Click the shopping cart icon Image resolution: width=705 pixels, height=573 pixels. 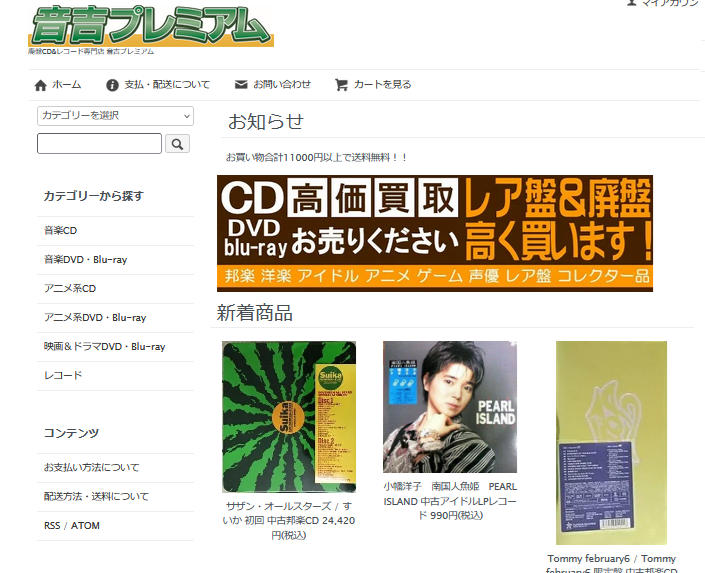click(x=341, y=85)
